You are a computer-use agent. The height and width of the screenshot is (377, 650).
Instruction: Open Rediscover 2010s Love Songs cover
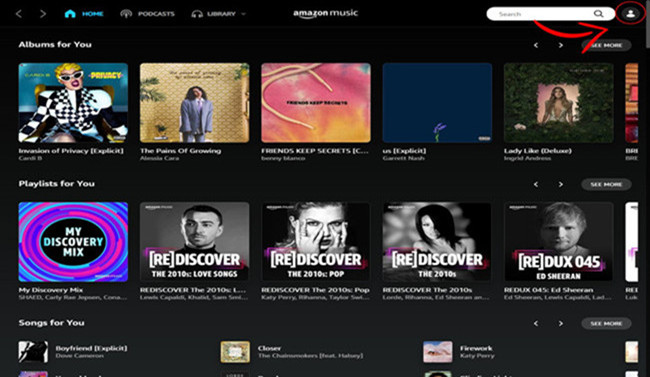pyautogui.click(x=194, y=242)
